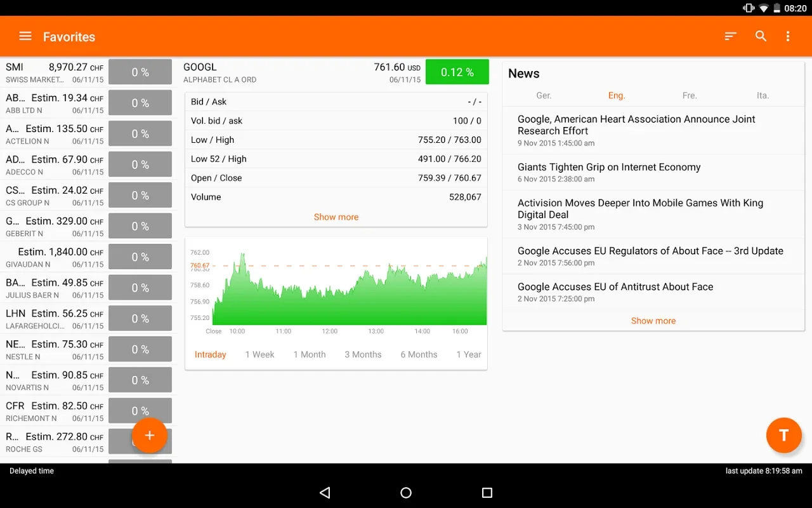Switch chart to 1 Year
812x508 pixels.
point(469,354)
